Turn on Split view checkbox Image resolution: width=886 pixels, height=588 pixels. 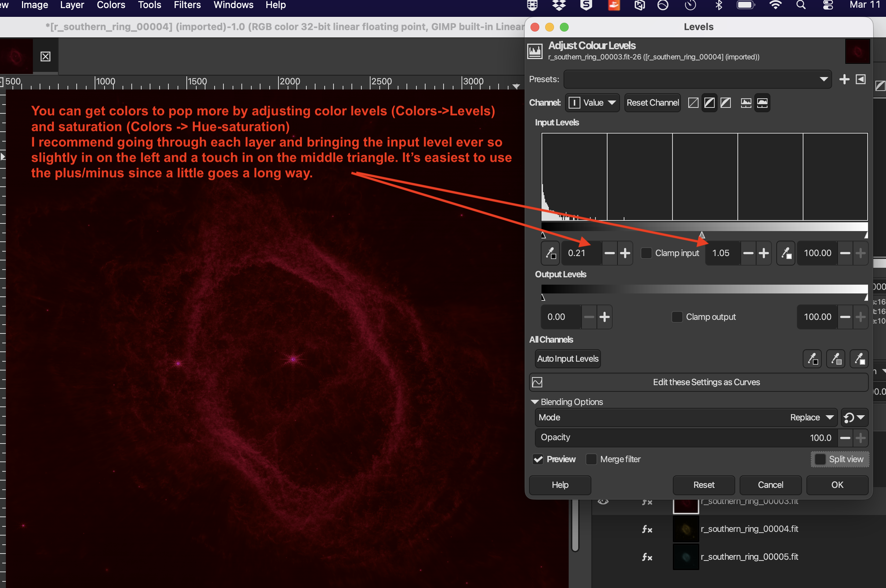pos(820,459)
